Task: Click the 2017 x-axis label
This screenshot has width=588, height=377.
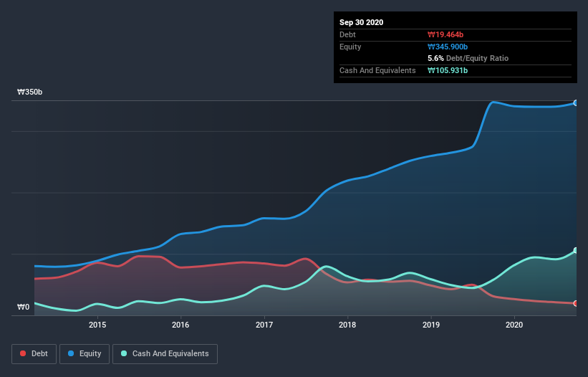Action: pyautogui.click(x=264, y=325)
